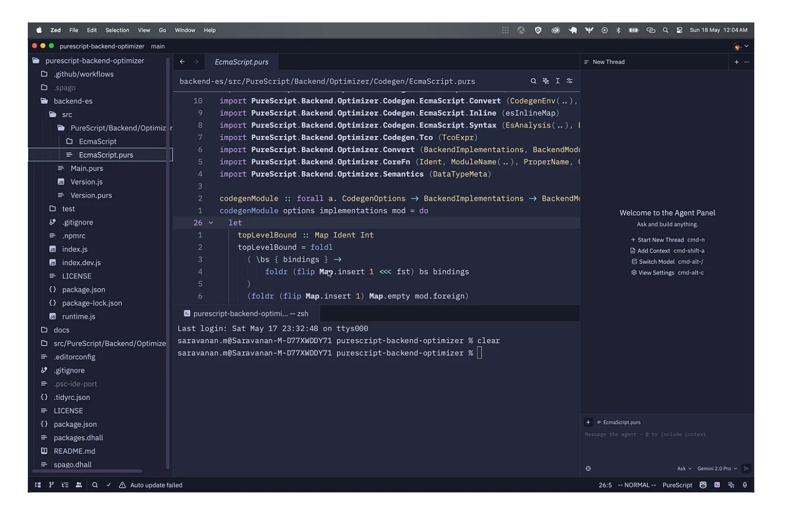Image resolution: width=796 pixels, height=532 pixels.
Task: Open the notifications bell icon
Action: click(x=745, y=485)
